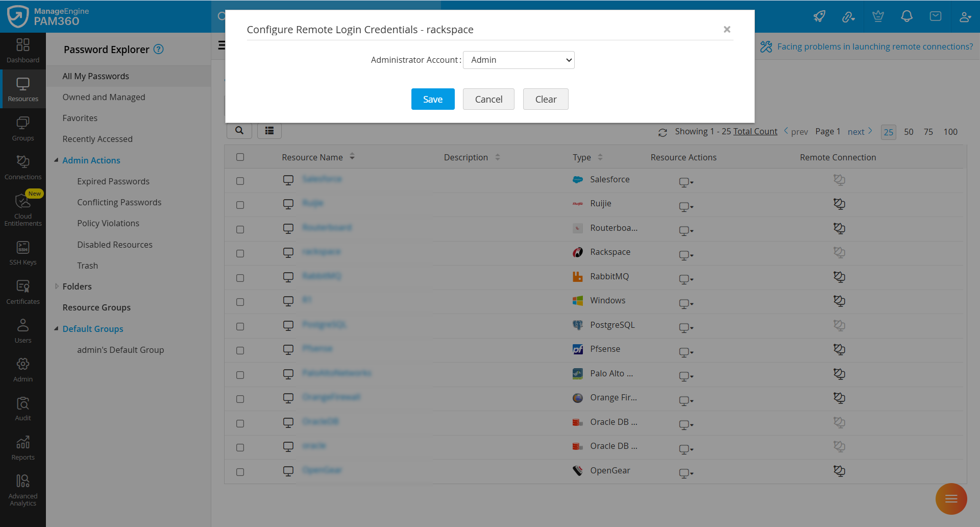Expand the Folders tree node

click(57, 286)
